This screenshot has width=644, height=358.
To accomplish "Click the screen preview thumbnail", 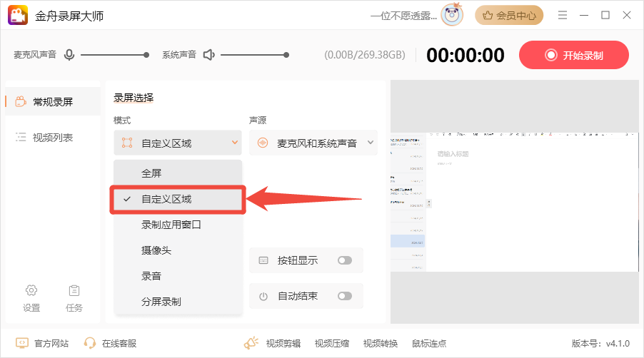I will 514,202.
